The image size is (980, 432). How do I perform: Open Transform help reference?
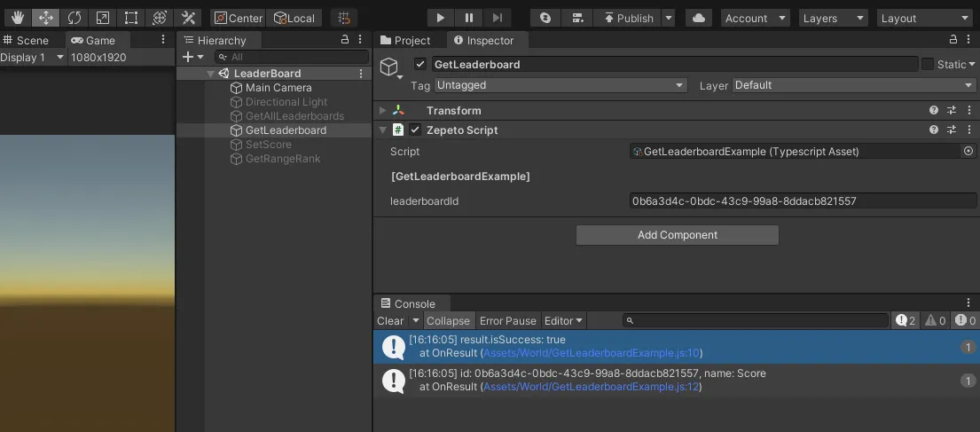click(x=934, y=111)
